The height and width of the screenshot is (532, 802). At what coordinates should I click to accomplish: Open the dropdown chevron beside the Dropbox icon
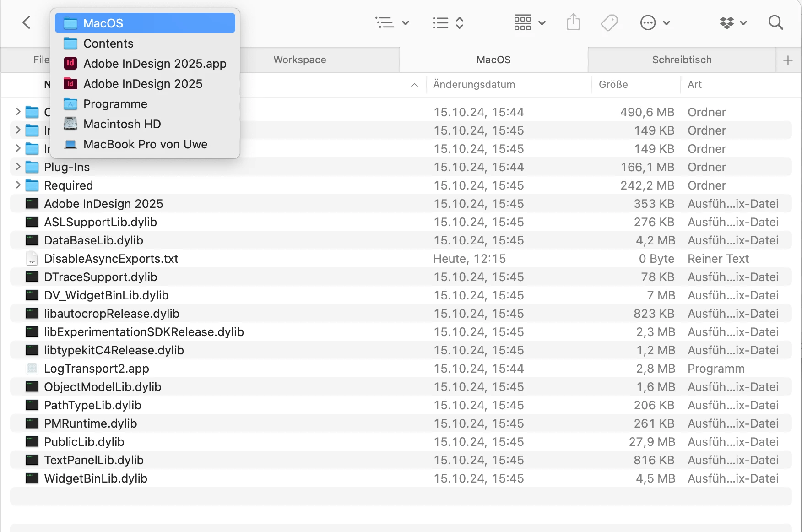click(743, 23)
